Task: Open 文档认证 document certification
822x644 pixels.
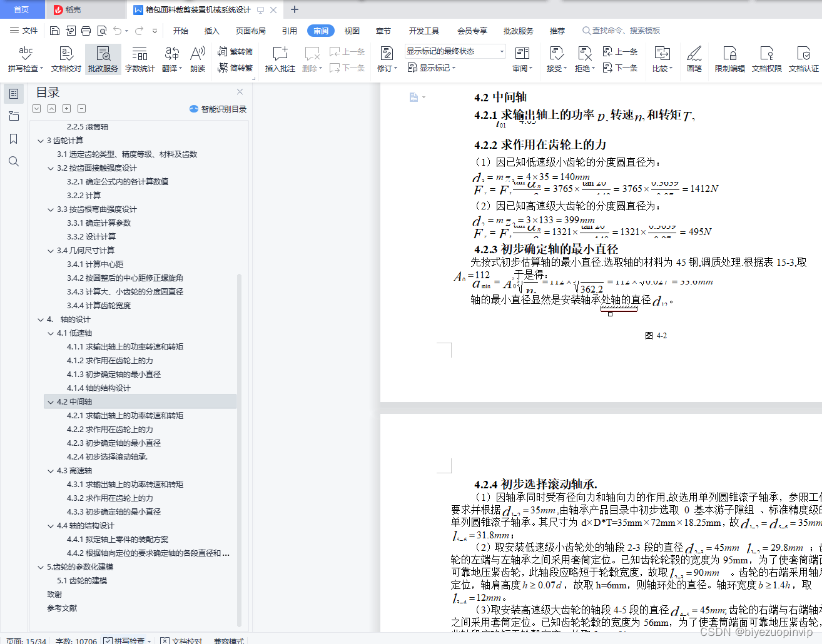Action: pos(804,59)
